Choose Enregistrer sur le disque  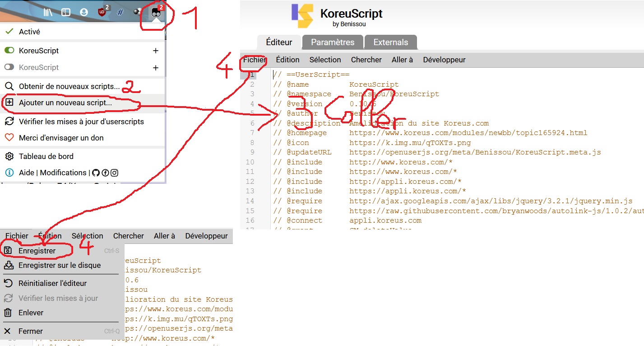tap(59, 265)
